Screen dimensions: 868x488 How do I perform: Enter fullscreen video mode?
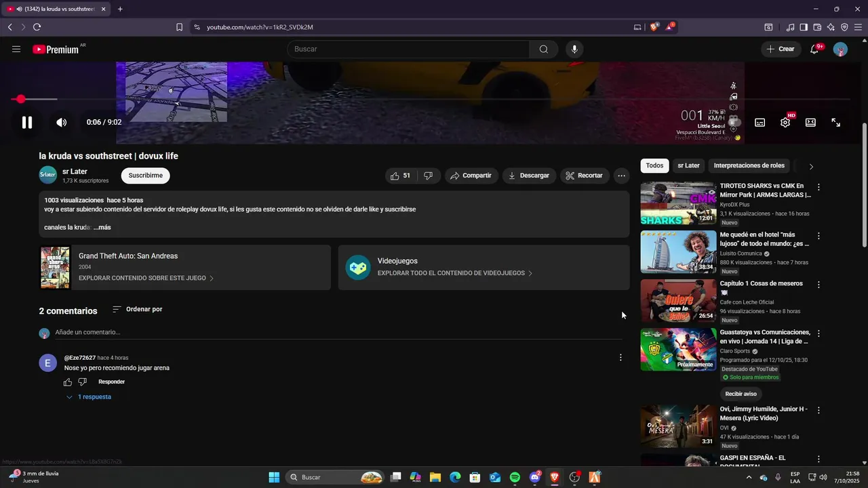tap(836, 123)
